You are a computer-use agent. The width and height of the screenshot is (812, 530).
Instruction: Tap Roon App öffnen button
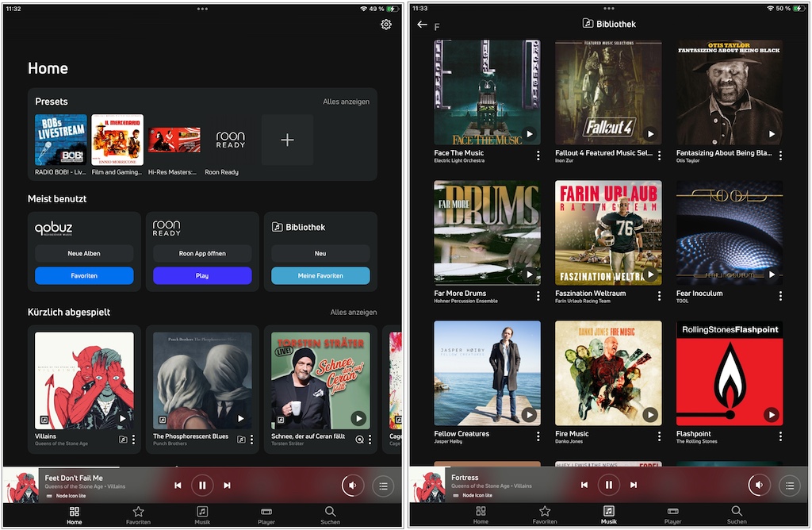202,253
